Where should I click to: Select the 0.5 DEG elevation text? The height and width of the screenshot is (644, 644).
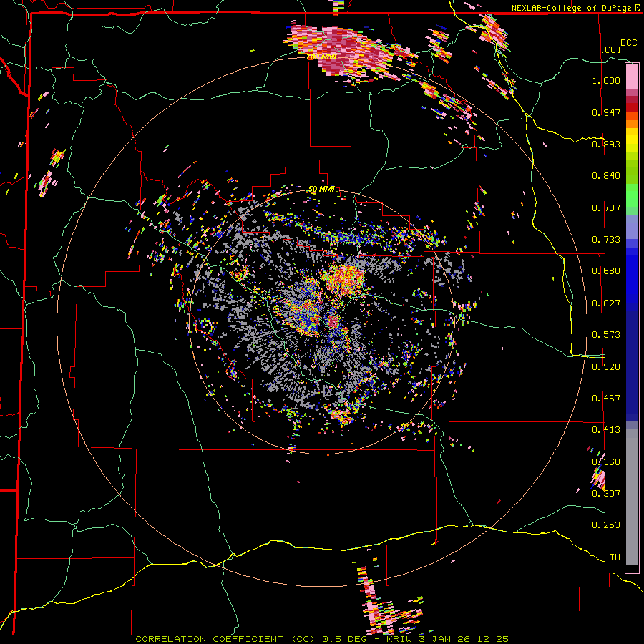tap(346, 639)
